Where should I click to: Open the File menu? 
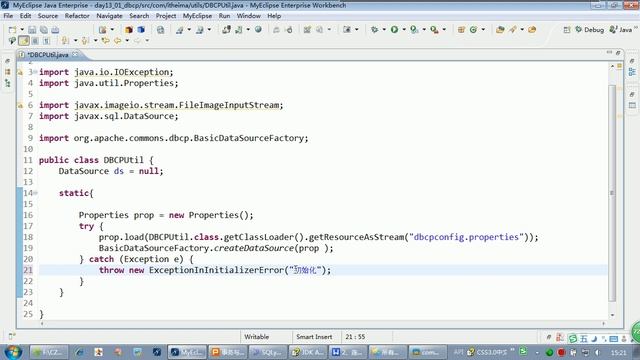pos(8,16)
